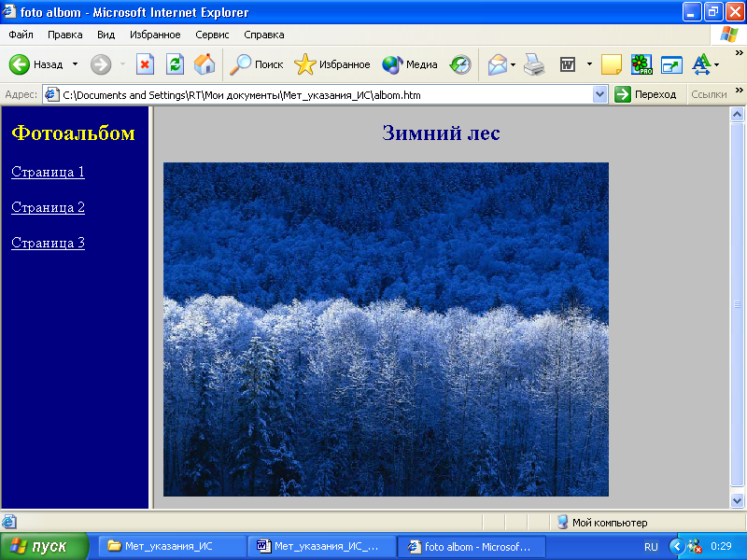
Task: Click the RU language indicator
Action: (x=651, y=547)
